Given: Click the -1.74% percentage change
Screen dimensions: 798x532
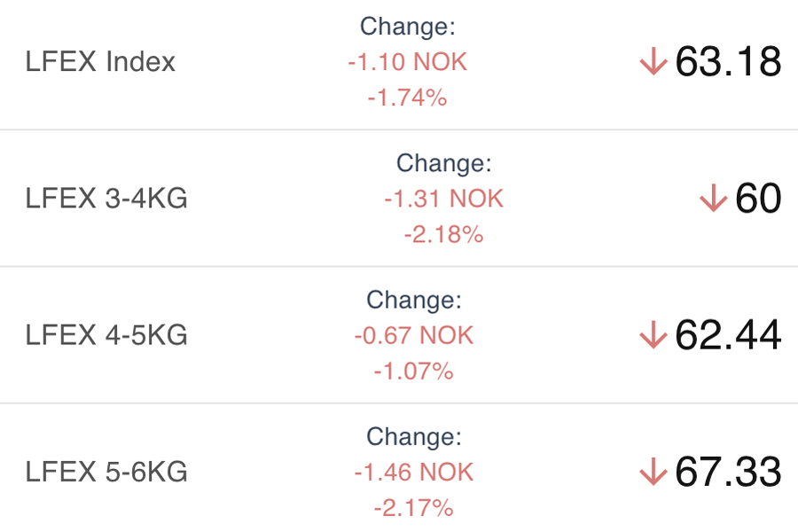Looking at the screenshot, I should tap(407, 98).
